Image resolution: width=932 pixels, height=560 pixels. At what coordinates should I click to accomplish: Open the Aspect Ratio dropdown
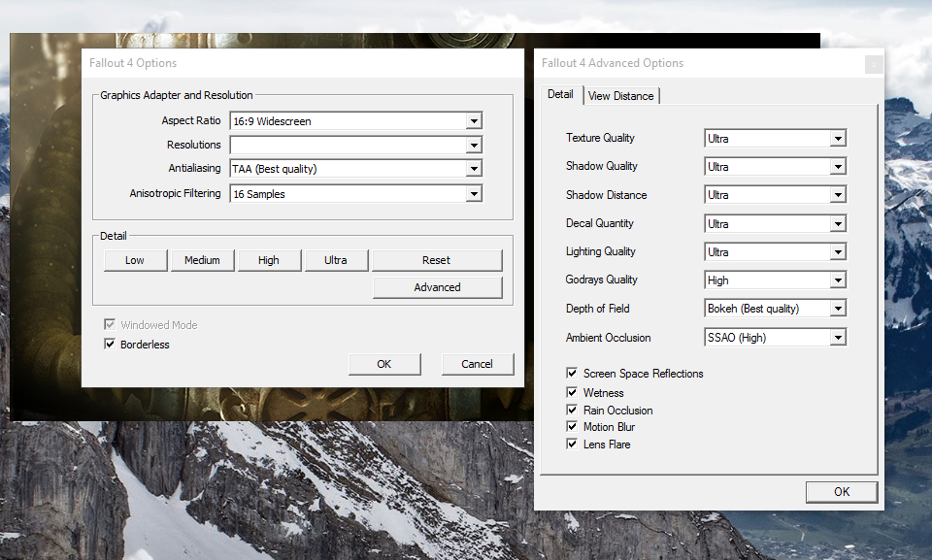[x=355, y=120]
